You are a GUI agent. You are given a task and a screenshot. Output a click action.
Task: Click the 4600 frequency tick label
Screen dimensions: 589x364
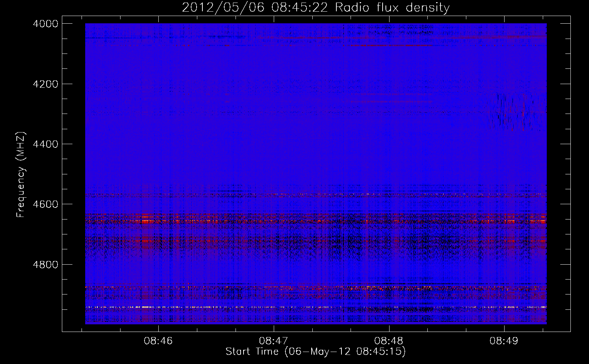(46, 204)
